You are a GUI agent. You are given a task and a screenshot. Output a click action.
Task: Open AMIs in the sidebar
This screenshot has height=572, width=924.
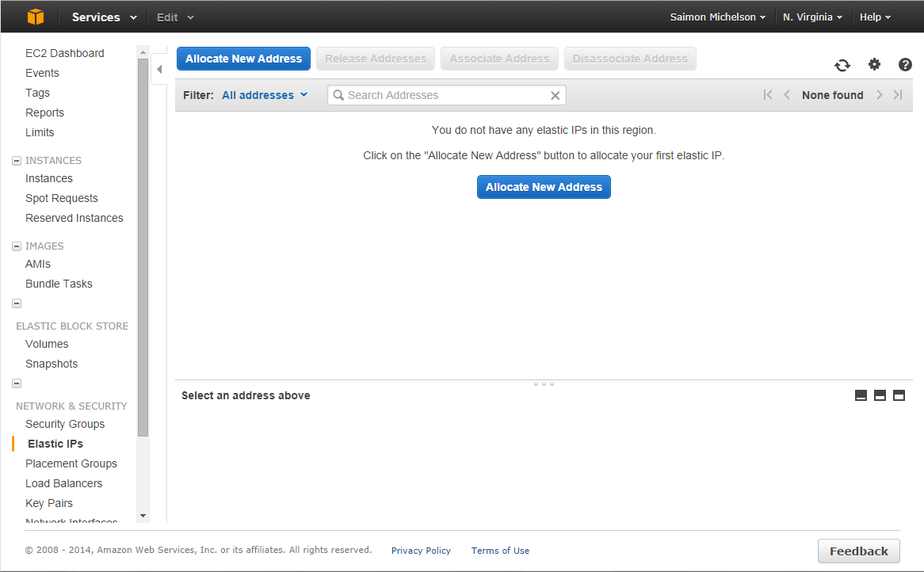[38, 264]
